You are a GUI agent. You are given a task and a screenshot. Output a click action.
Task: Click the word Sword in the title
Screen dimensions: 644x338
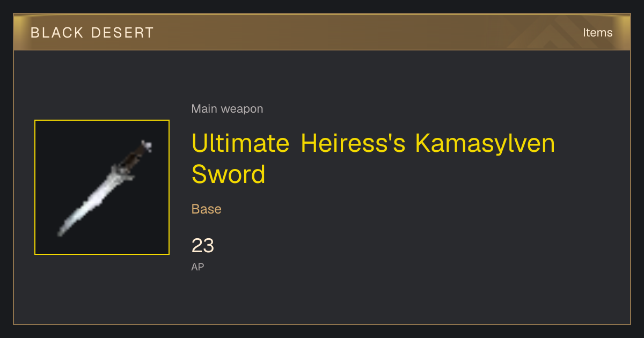229,174
